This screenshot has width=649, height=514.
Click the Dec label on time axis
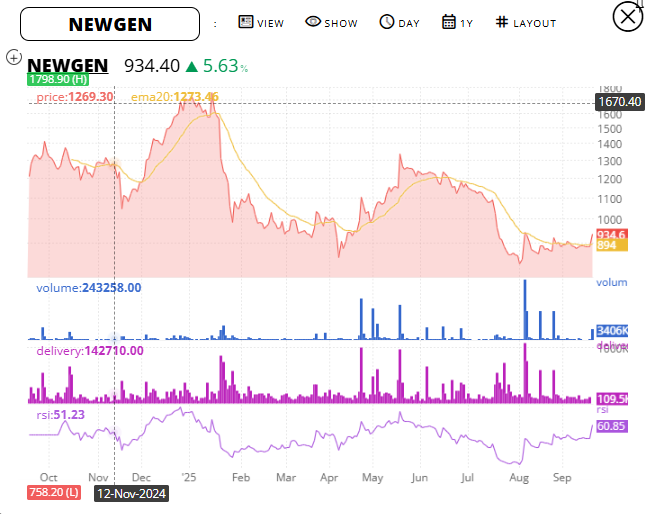pyautogui.click(x=141, y=478)
